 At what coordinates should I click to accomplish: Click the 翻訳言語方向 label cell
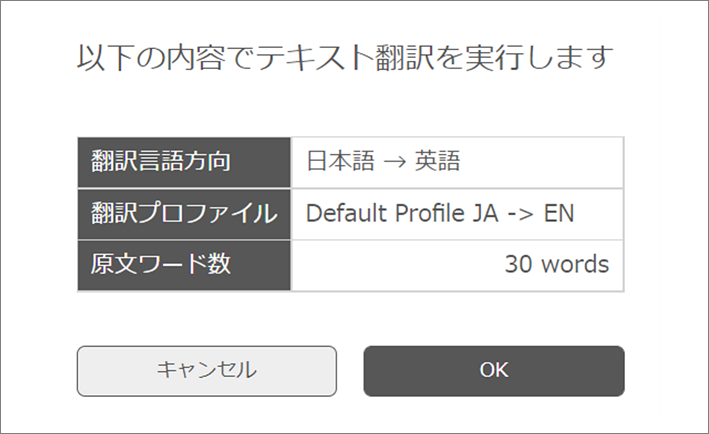[184, 161]
